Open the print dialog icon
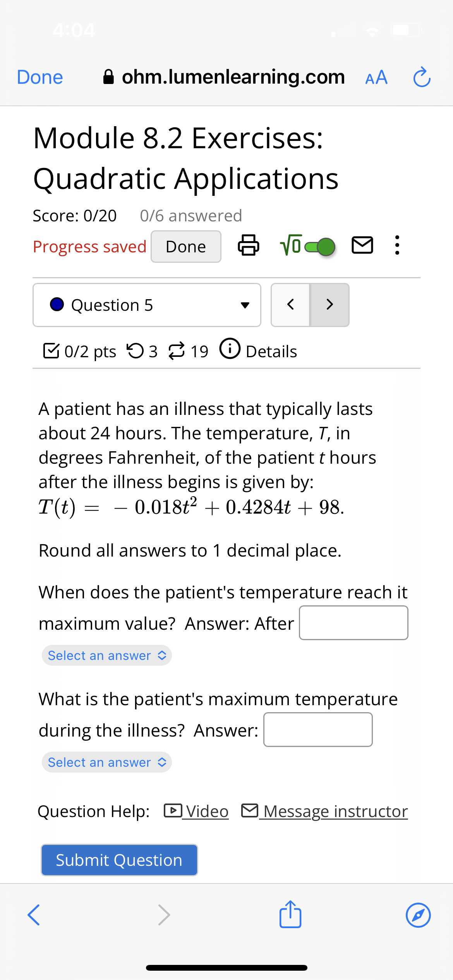Viewport: 453px width, 980px height. 248,246
